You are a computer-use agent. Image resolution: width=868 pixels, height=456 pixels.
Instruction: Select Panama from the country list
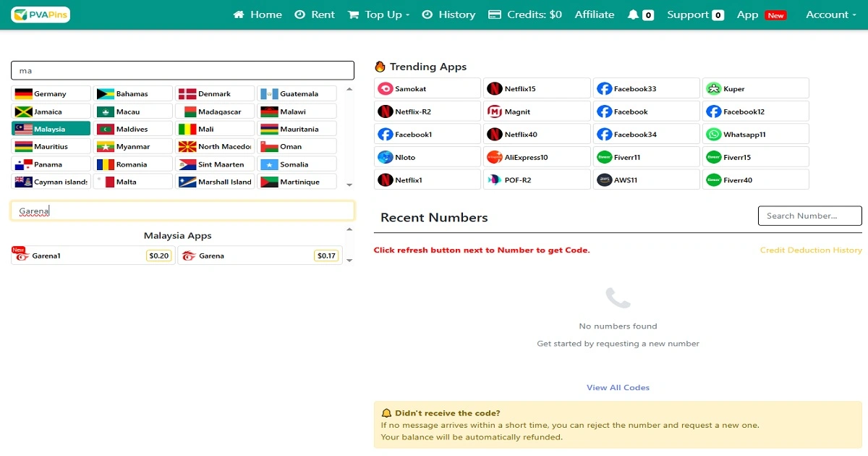51,164
